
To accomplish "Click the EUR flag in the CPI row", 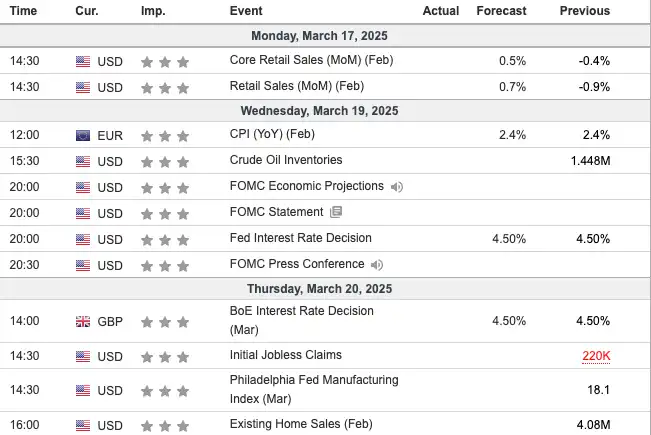I will pyautogui.click(x=83, y=135).
